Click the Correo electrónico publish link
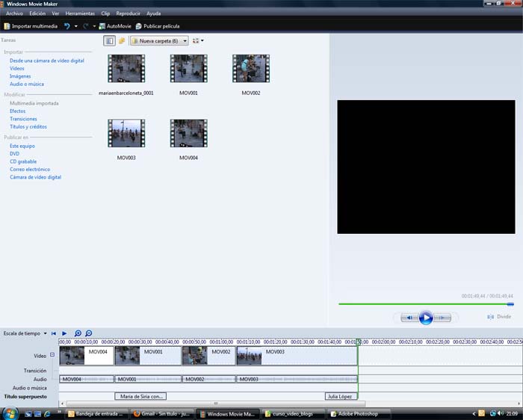 (30, 170)
